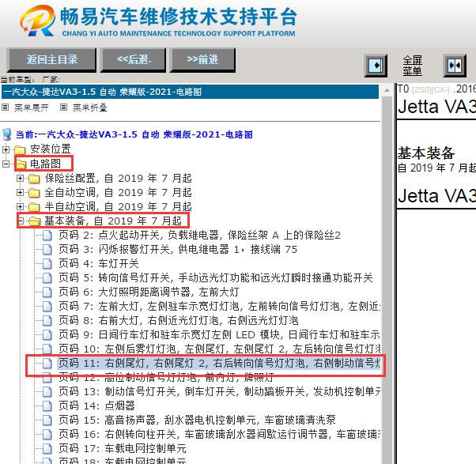Click folder icon of 基本装备
Viewport: 476px width, 464px height.
tap(35, 221)
